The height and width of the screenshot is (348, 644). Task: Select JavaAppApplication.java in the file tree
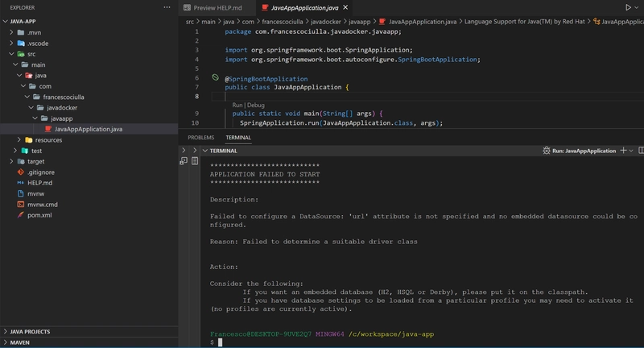pyautogui.click(x=89, y=129)
